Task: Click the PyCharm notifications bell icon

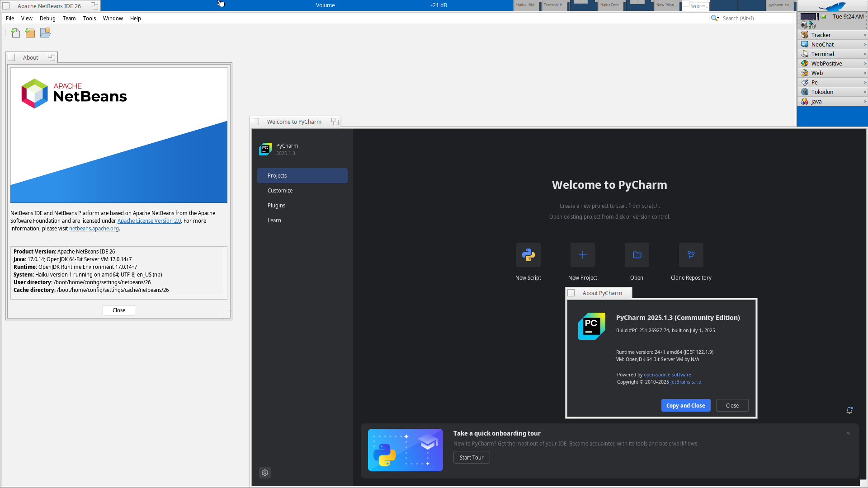Action: pos(849,410)
